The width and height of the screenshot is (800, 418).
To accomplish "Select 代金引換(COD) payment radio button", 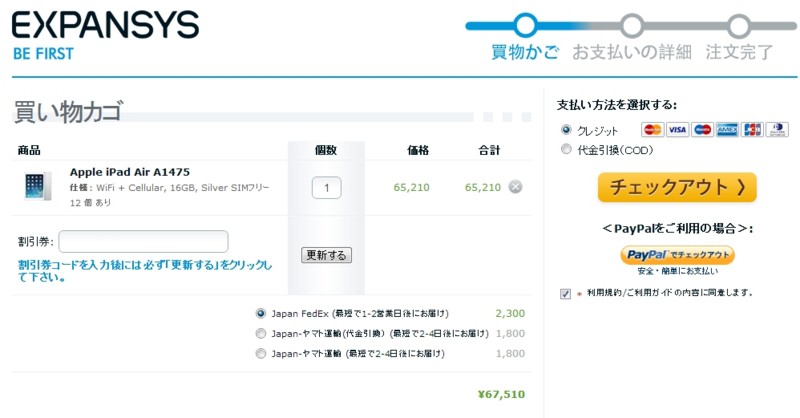I will click(x=566, y=149).
